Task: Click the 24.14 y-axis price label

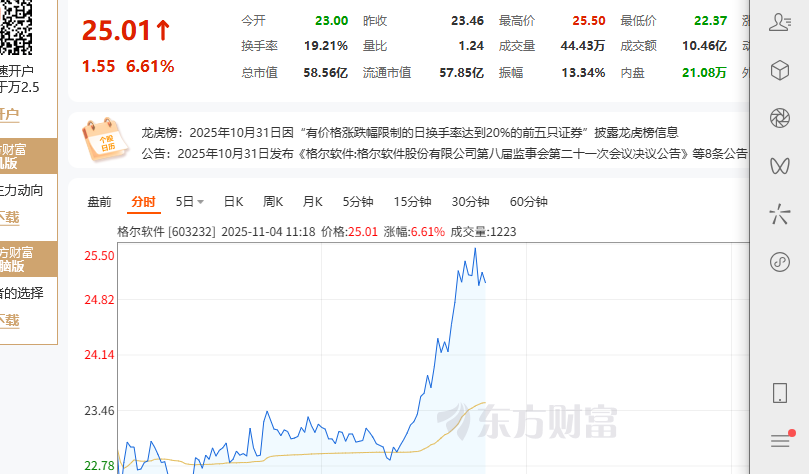Action: [99, 355]
